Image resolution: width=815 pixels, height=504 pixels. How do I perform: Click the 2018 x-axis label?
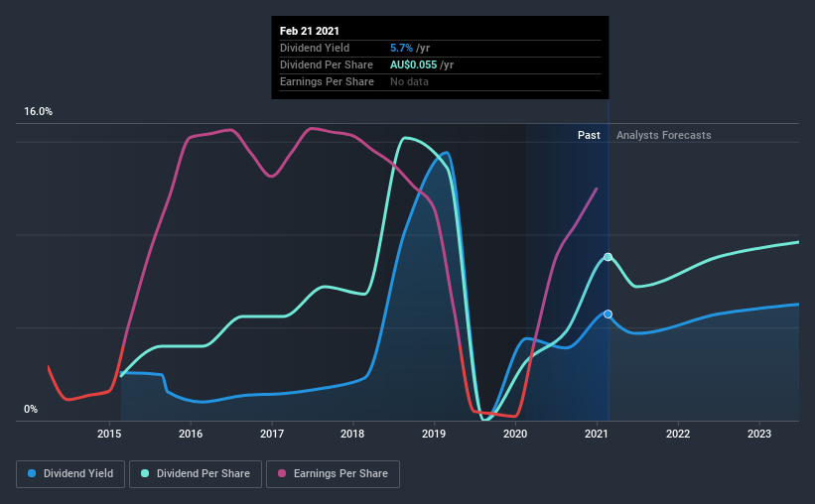352,434
